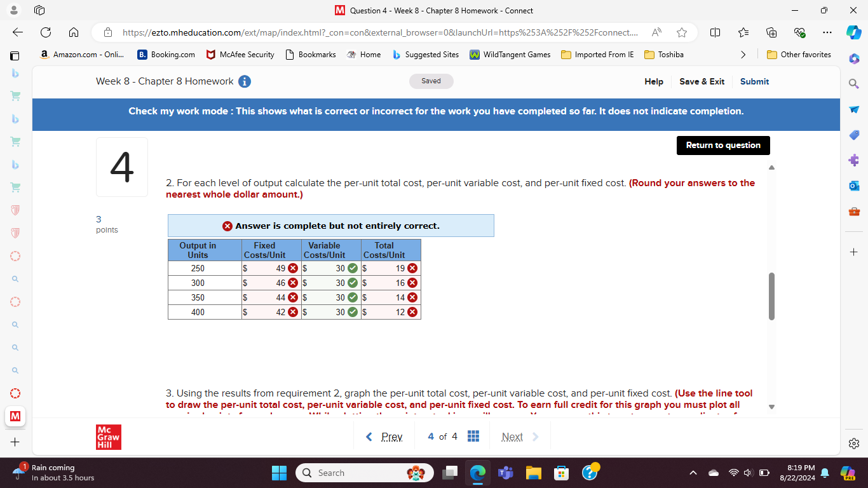Open the Bookmarks favorites folder
868x488 pixels.
point(310,55)
